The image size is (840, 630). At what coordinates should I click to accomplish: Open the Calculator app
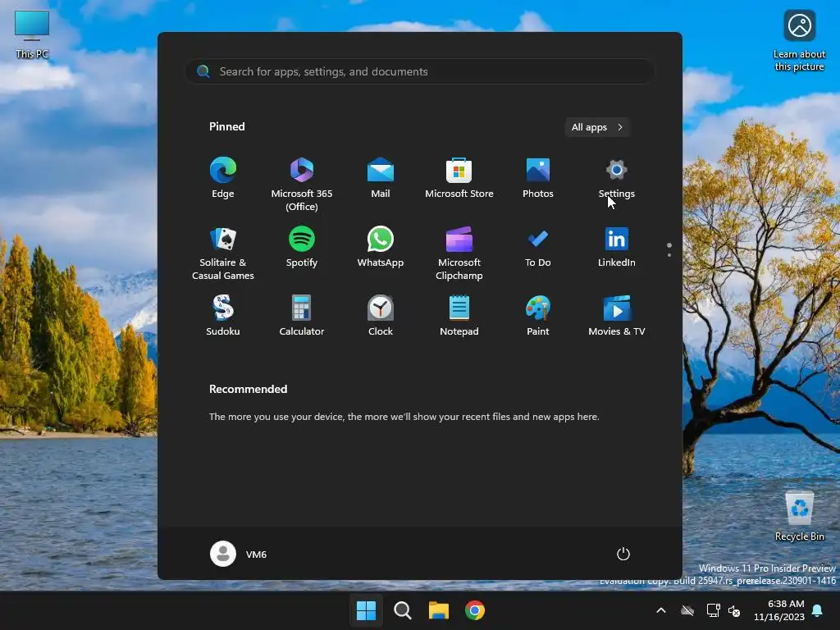tap(302, 316)
